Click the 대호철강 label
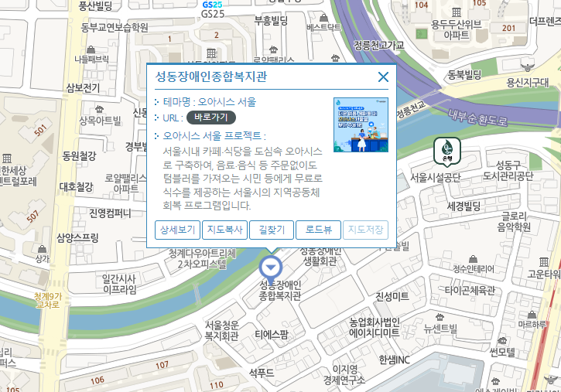The width and height of the screenshot is (561, 392). click(76, 186)
